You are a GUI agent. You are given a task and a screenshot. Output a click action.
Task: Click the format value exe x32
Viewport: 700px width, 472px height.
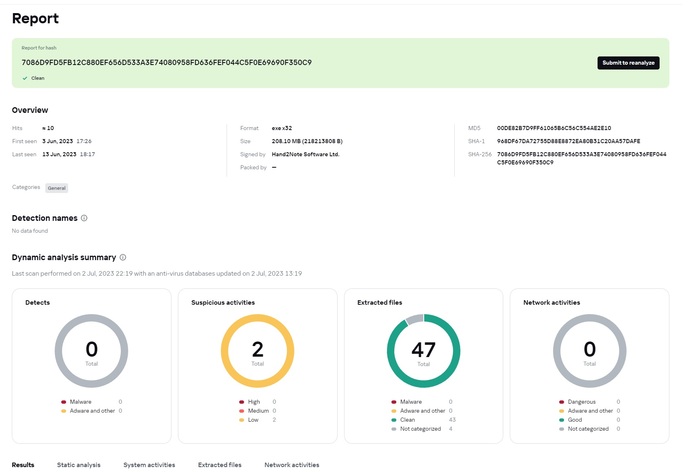[x=282, y=128]
